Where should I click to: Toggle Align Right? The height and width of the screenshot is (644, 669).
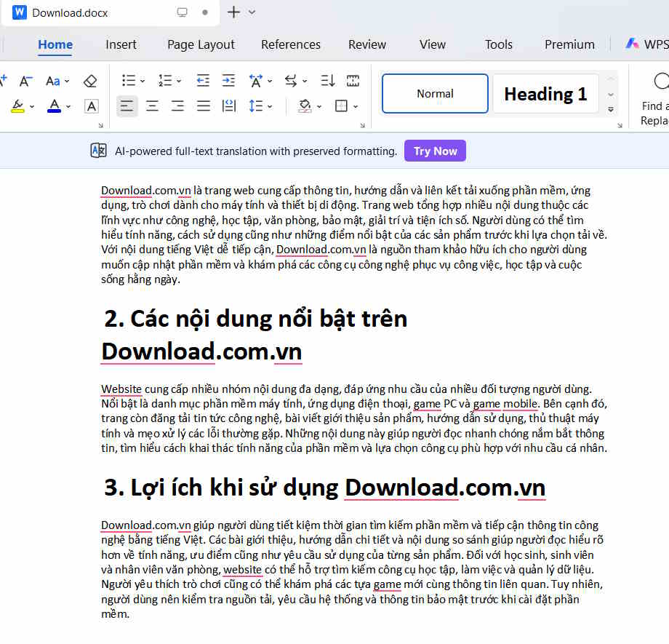coord(178,106)
